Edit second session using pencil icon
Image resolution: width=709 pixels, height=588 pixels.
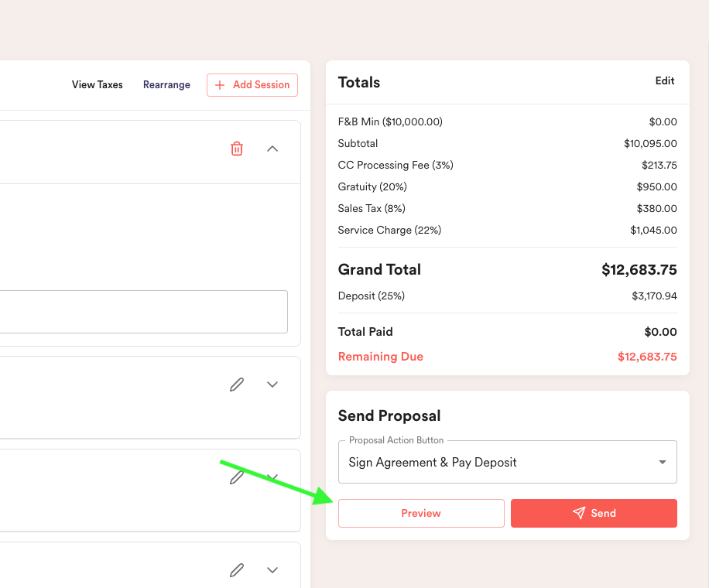(237, 385)
